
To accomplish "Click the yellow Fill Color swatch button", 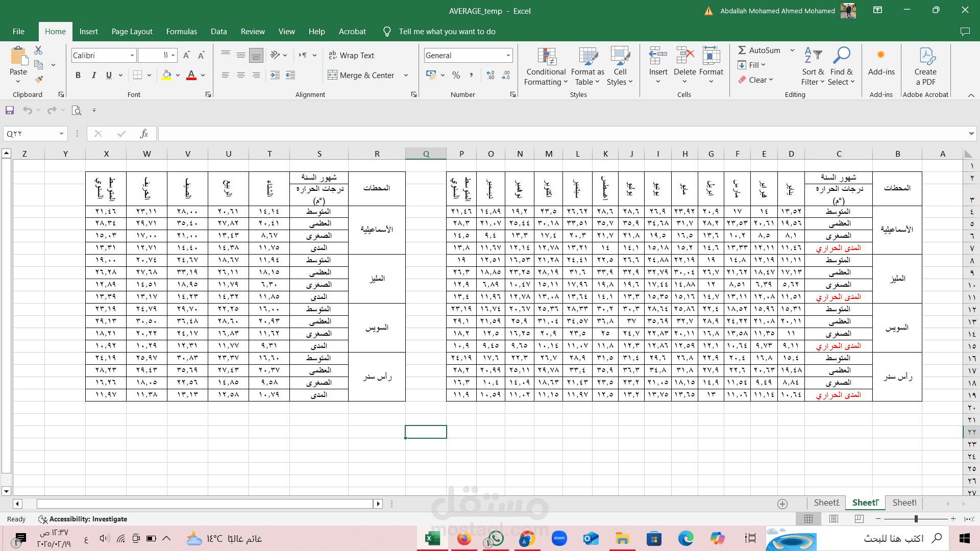I will [x=166, y=75].
